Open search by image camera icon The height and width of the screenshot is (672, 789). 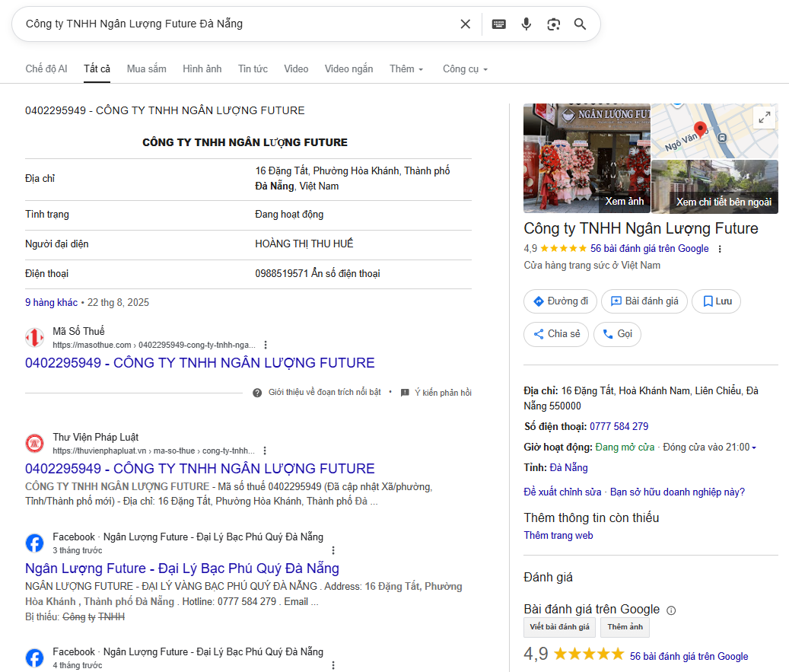coord(553,24)
